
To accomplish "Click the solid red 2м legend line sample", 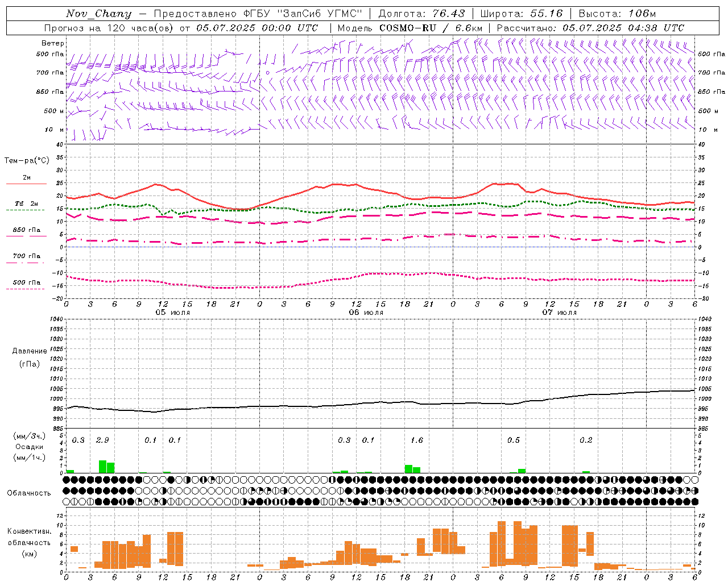I will click(26, 184).
